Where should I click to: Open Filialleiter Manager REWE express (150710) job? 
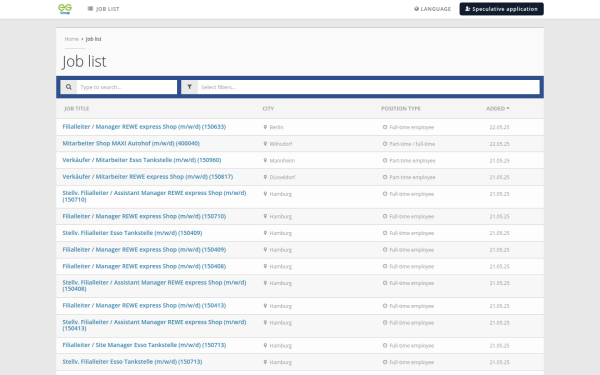pos(144,216)
